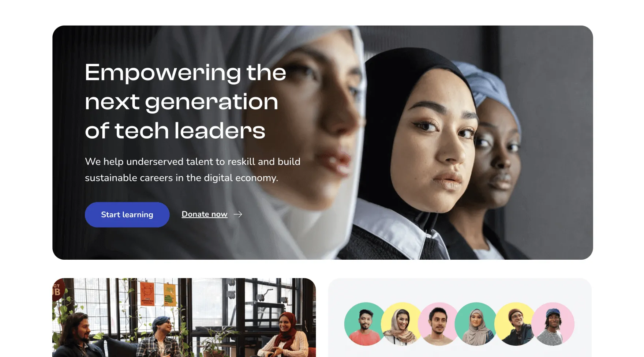The image size is (644, 357).
Task: Click the green poster in the cafe photo
Action: coord(169,294)
